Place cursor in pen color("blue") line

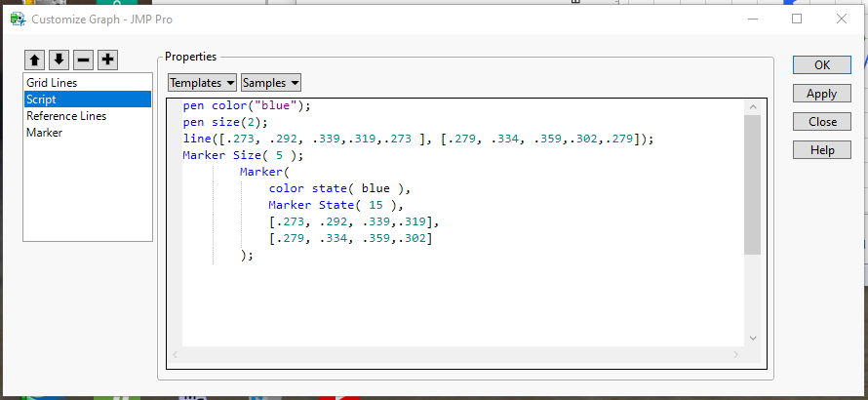tap(247, 105)
